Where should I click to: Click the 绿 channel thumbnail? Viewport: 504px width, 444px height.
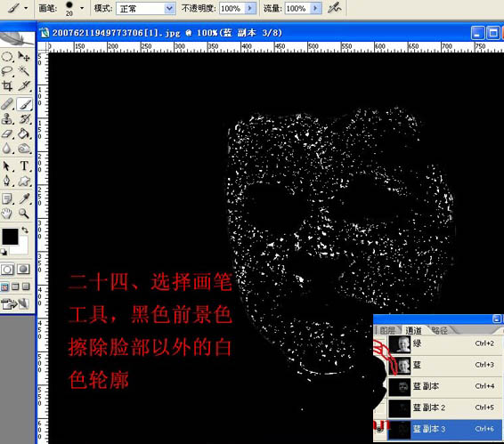pos(400,344)
